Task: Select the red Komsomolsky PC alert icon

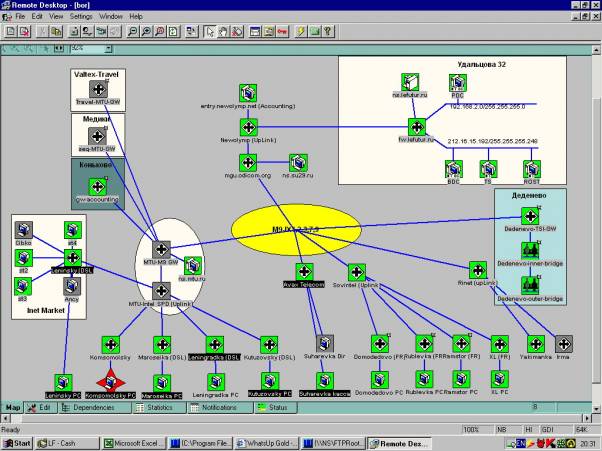Action: tap(111, 381)
